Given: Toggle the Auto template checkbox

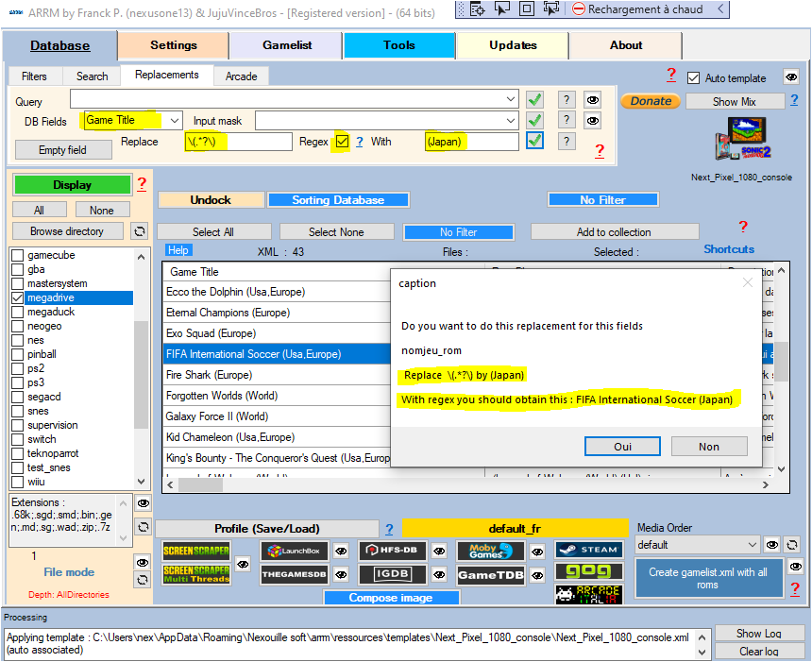Looking at the screenshot, I should [x=694, y=78].
